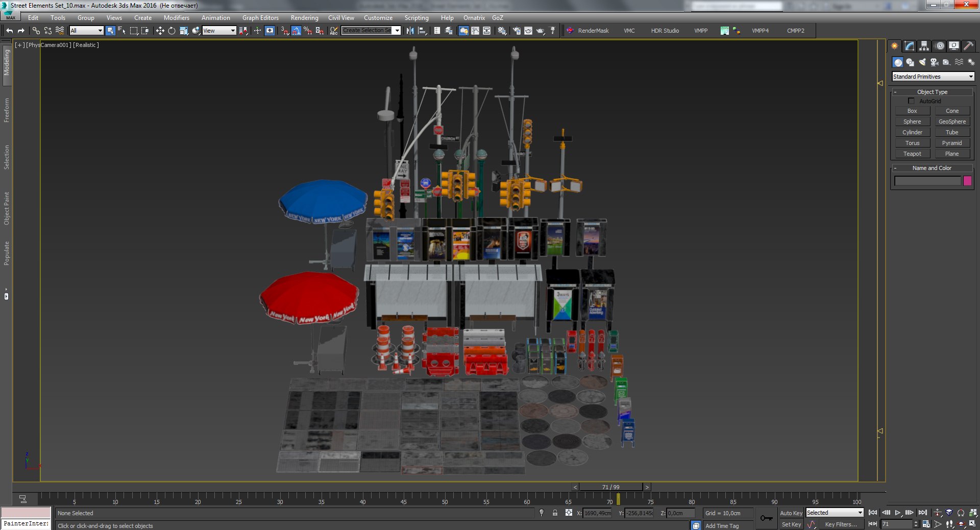Open Render Setup icon

[x=517, y=31]
